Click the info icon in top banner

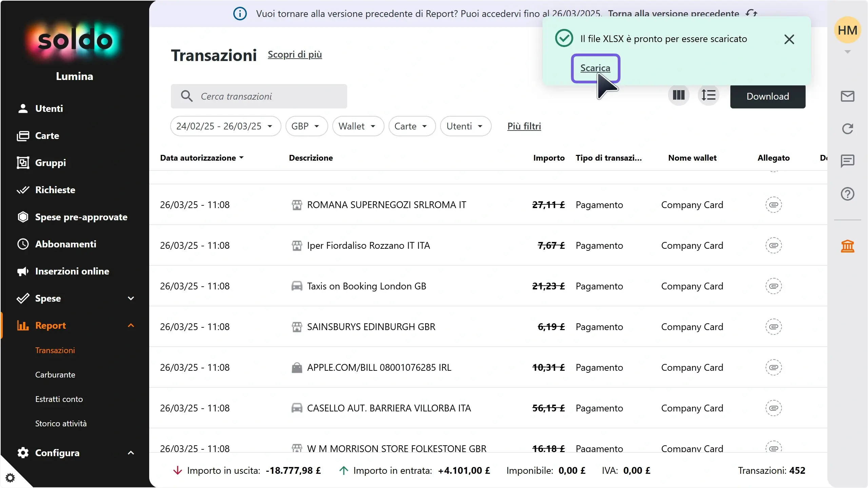click(240, 14)
